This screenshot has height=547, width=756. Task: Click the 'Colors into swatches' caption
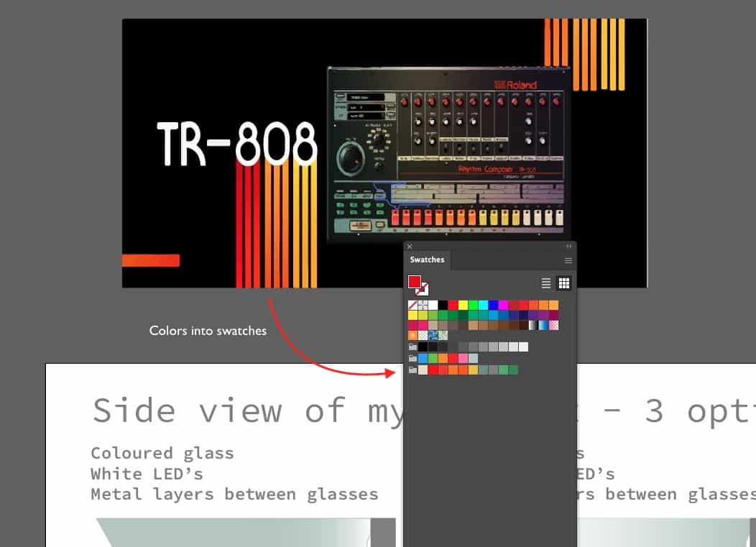pyautogui.click(x=208, y=331)
